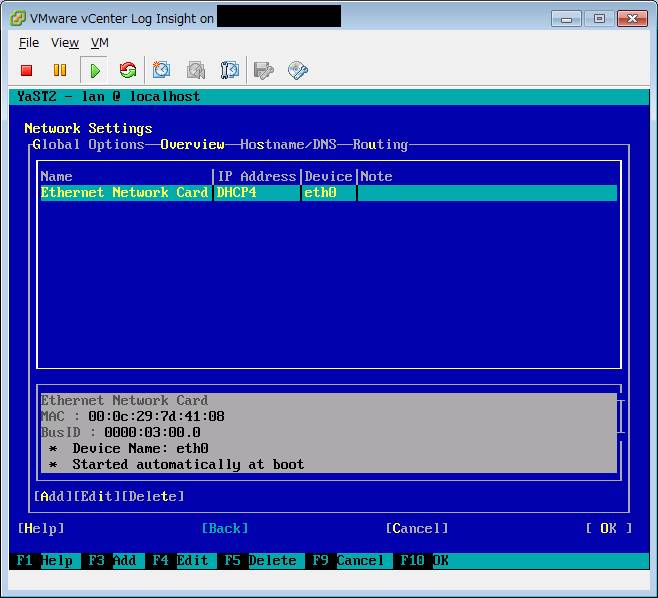Take a snapshot with the clock-star icon
The width and height of the screenshot is (658, 598).
(x=161, y=70)
